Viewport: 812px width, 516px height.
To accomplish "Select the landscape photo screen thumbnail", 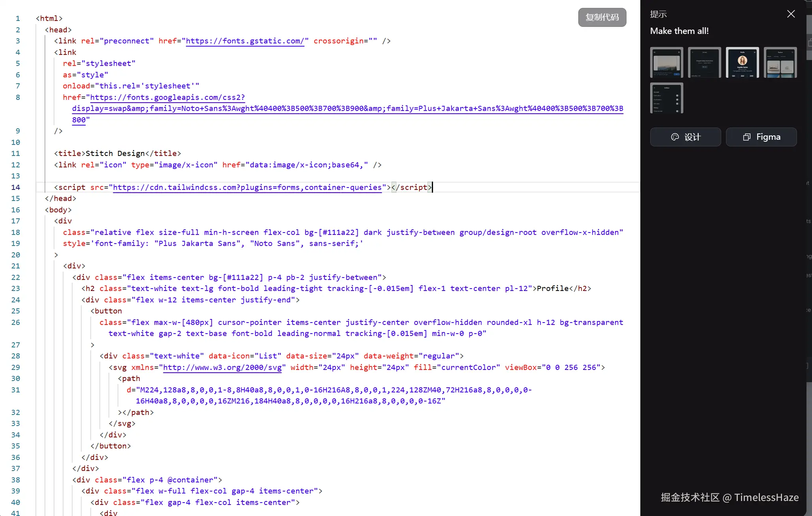I will point(666,62).
